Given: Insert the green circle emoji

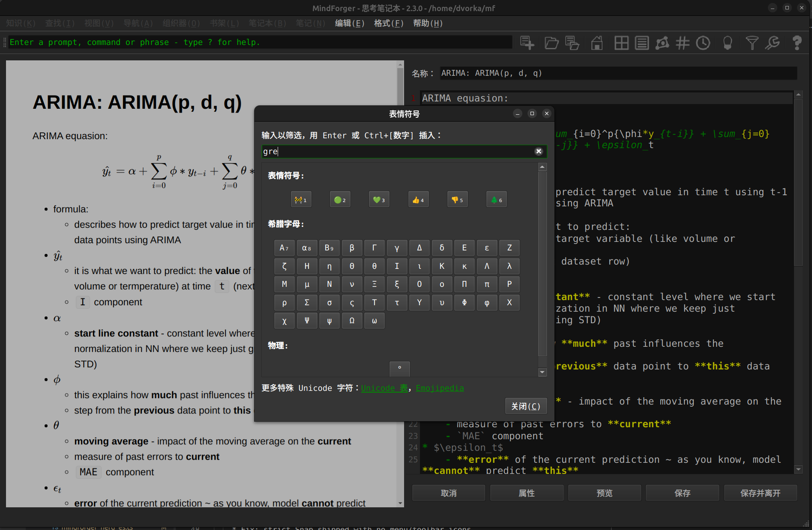Looking at the screenshot, I should coord(340,199).
